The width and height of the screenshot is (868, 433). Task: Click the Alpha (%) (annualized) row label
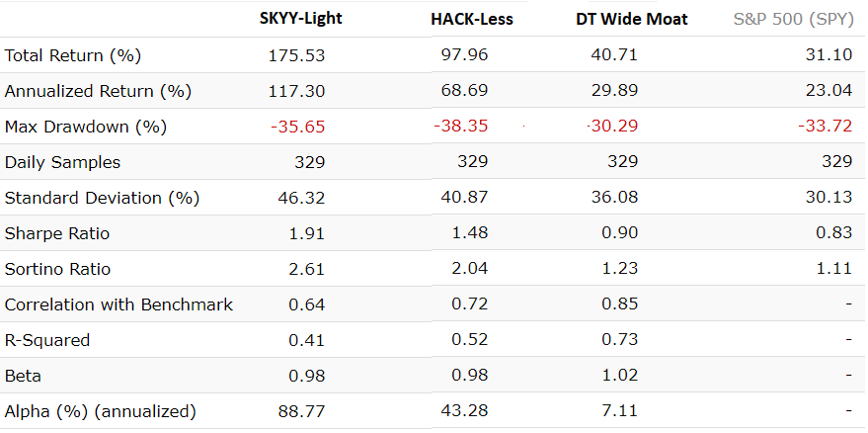101,411
